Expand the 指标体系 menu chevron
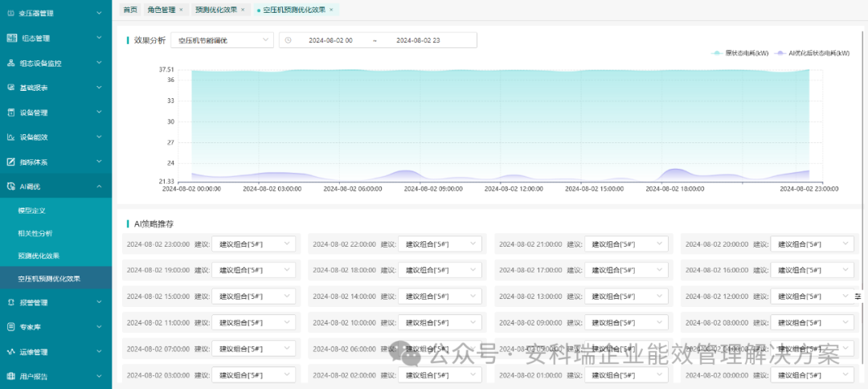The height and width of the screenshot is (389, 868). [99, 162]
